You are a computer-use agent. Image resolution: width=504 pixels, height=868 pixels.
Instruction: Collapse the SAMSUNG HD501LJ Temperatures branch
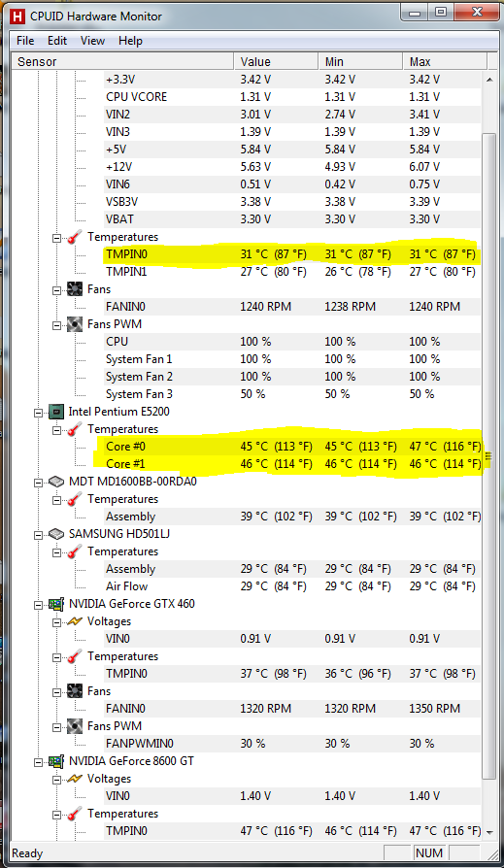click(56, 552)
